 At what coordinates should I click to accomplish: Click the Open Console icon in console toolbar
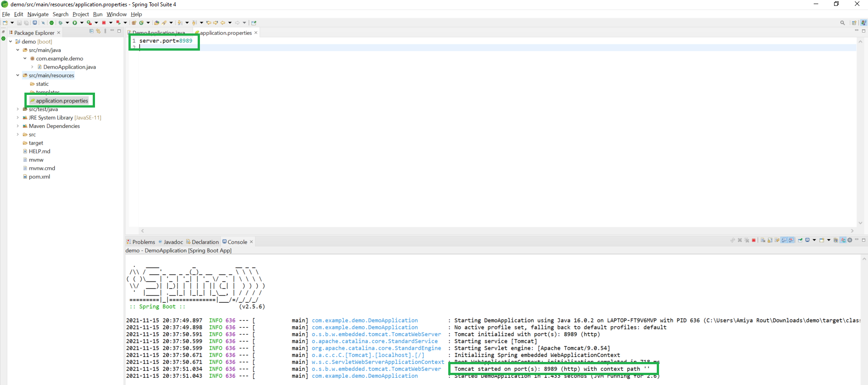coord(822,240)
